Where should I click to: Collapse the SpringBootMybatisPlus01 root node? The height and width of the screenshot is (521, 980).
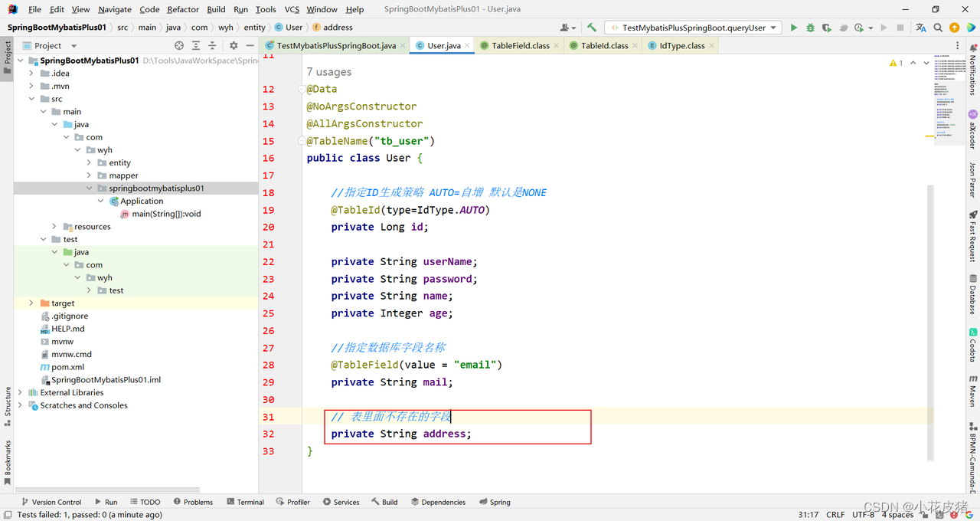point(21,61)
